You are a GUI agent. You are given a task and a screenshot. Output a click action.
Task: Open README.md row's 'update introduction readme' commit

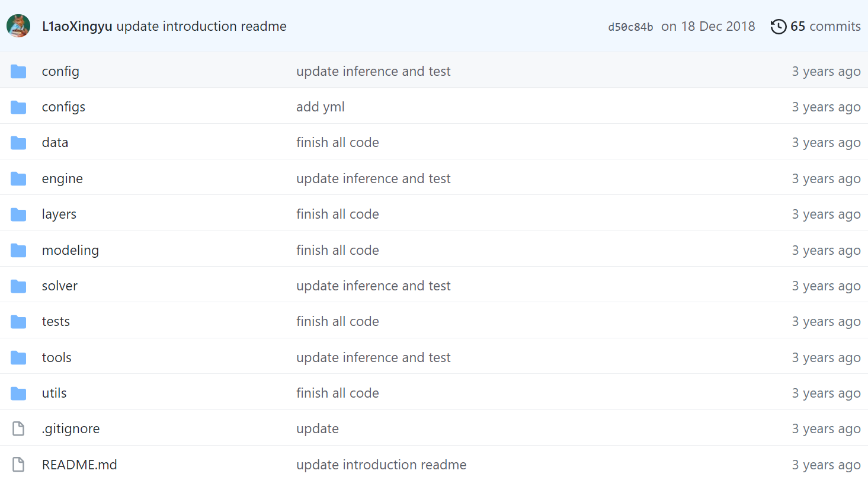click(382, 465)
